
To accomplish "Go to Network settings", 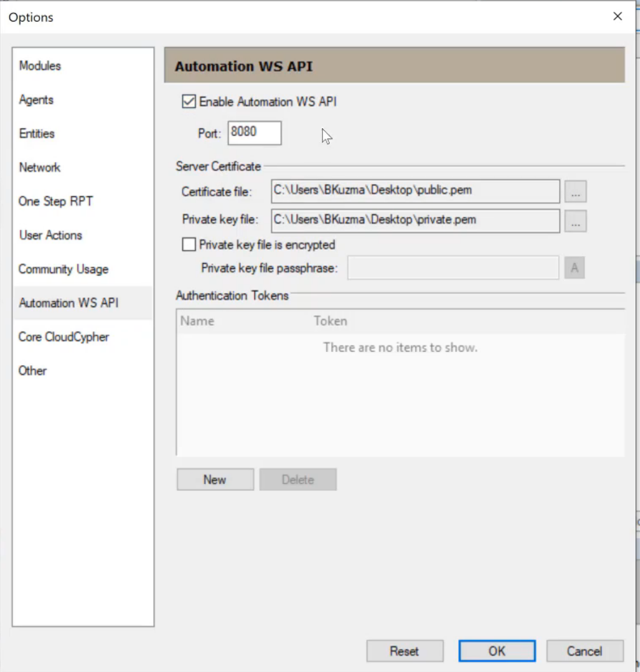I will (x=39, y=168).
